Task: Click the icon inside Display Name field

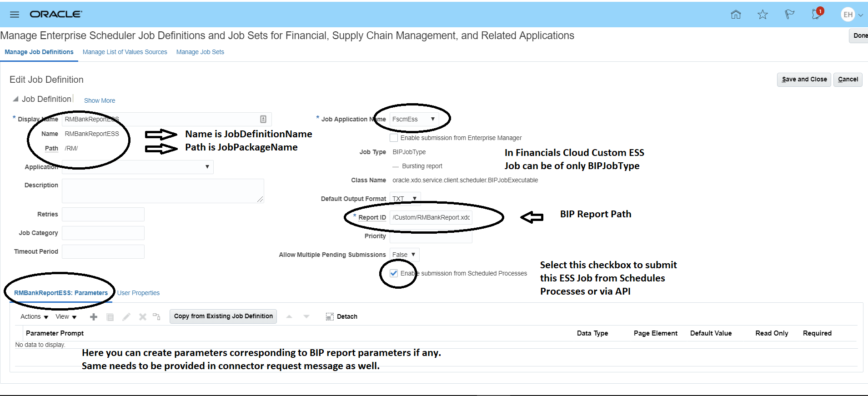Action: click(263, 119)
